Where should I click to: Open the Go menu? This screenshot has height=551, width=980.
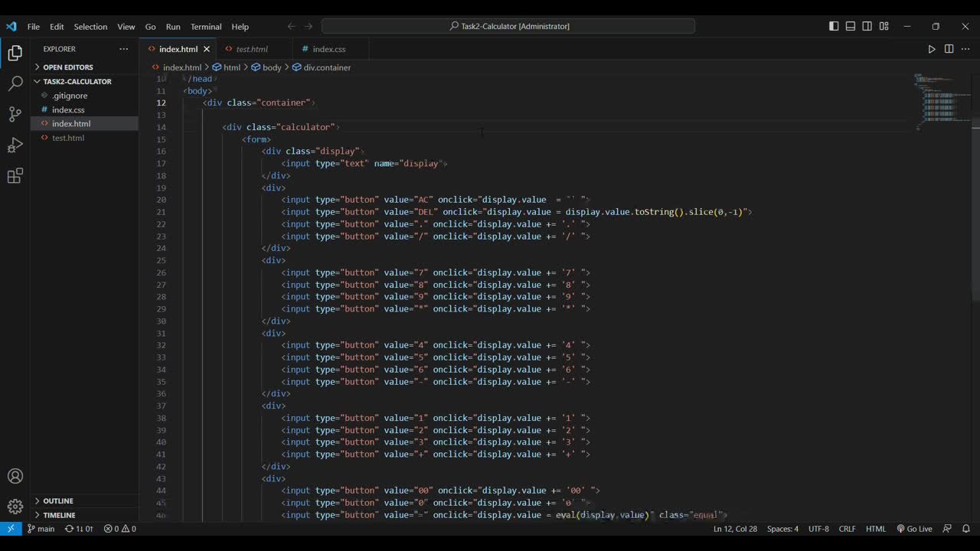click(150, 26)
